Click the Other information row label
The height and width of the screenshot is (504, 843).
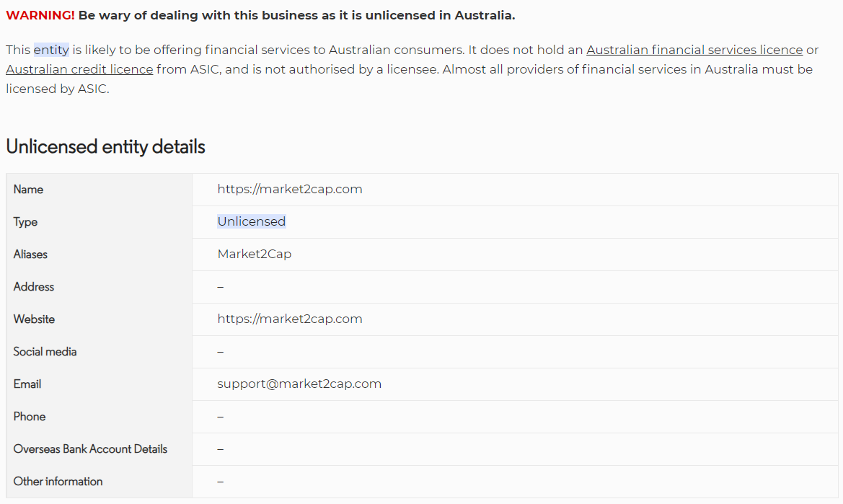[58, 482]
